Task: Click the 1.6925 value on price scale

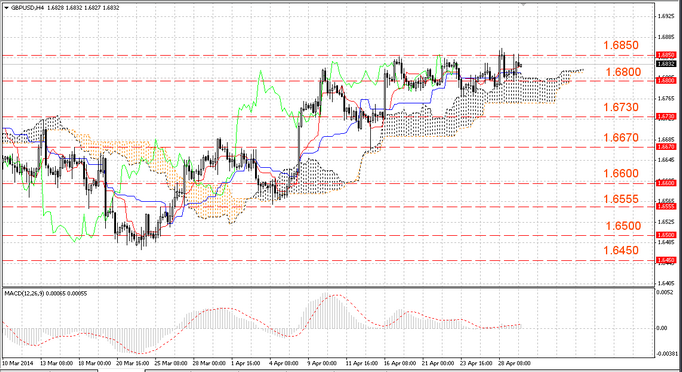Action: pyautogui.click(x=665, y=17)
